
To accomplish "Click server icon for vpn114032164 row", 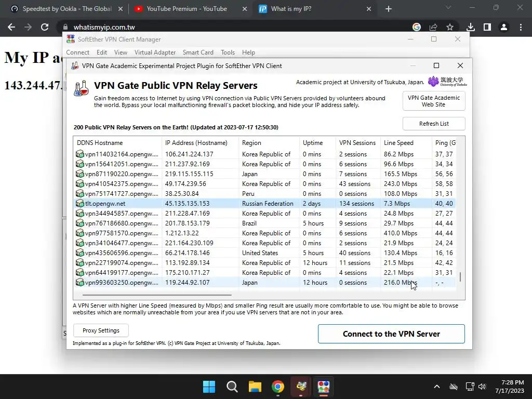I will pos(79,154).
